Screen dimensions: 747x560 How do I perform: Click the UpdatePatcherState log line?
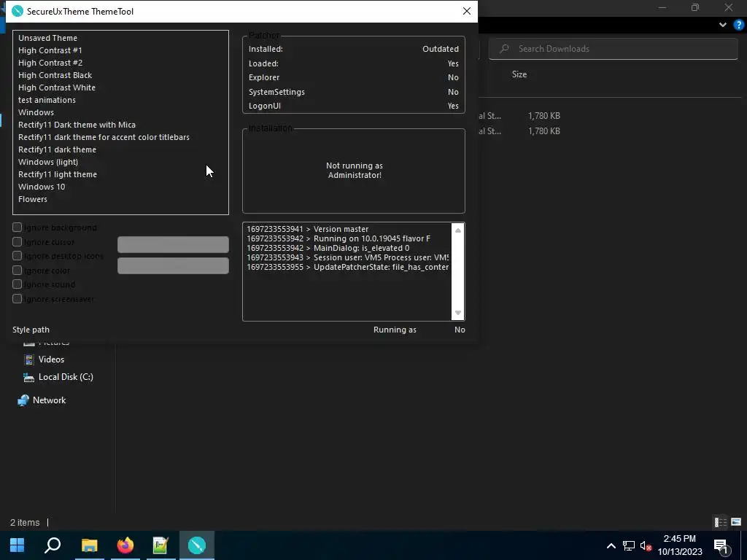348,267
